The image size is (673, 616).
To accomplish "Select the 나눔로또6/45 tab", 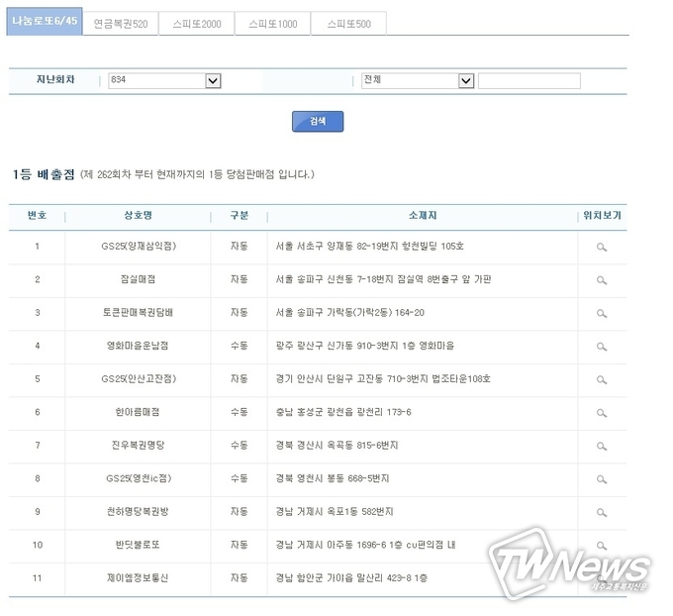I will click(x=45, y=23).
